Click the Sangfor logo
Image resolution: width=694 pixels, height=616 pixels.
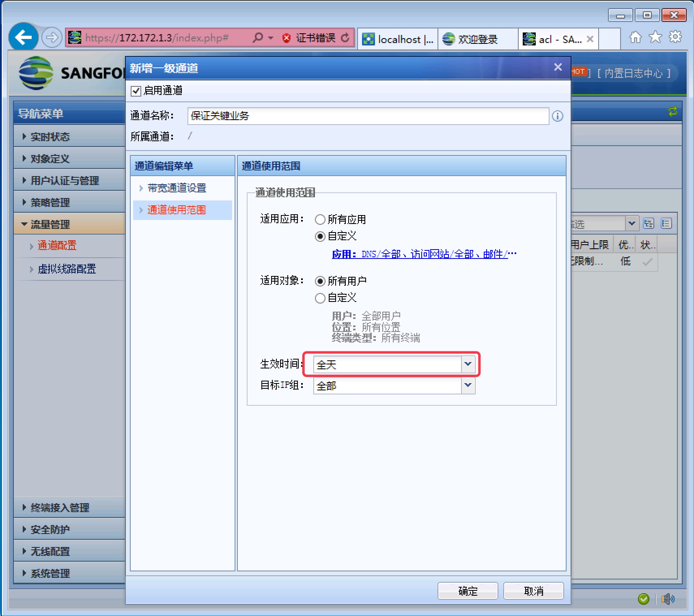click(36, 73)
